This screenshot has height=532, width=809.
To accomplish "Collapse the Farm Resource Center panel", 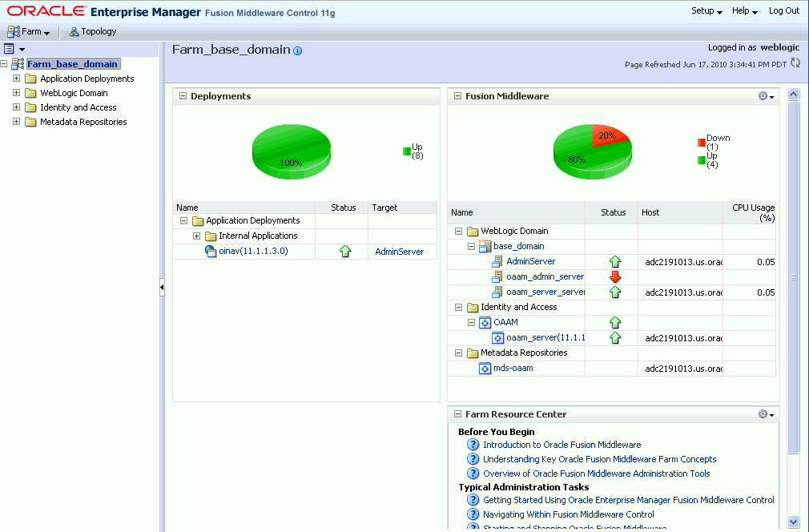I will [458, 414].
